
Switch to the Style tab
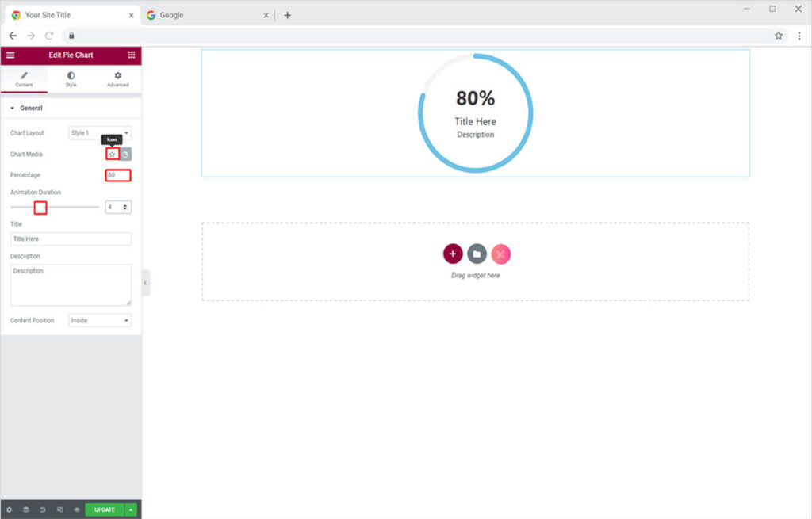click(71, 79)
